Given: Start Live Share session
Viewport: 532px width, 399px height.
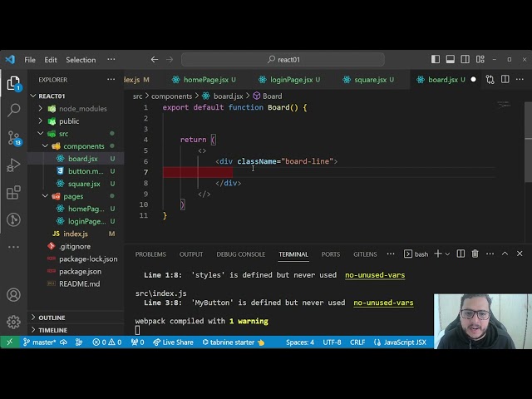Looking at the screenshot, I should (x=173, y=342).
